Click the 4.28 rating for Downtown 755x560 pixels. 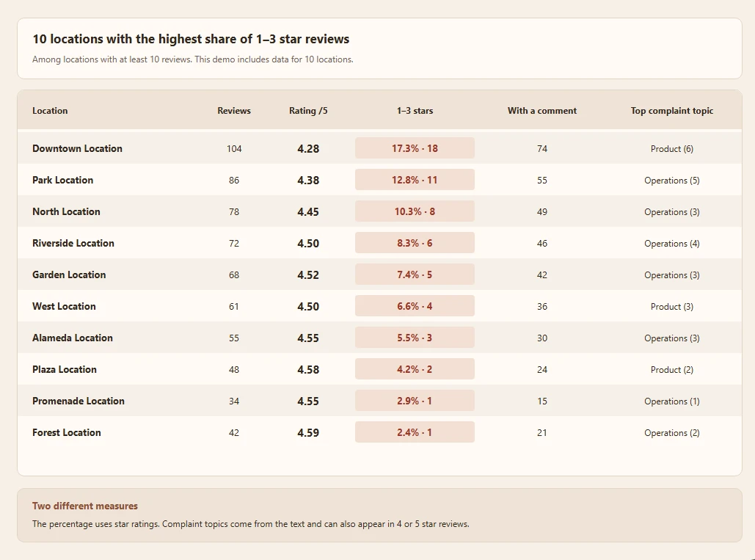point(308,149)
